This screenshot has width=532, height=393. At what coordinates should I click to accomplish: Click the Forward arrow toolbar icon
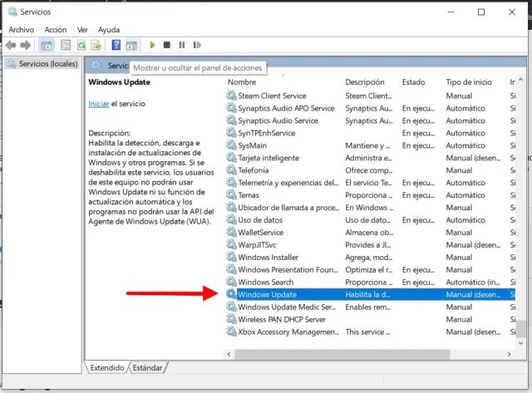coord(26,45)
